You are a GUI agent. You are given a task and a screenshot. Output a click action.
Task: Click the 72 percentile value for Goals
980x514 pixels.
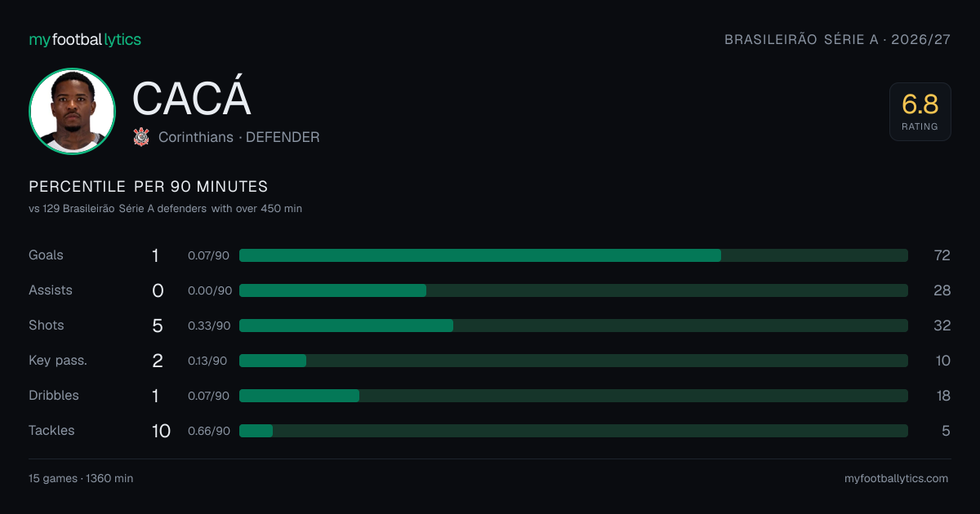pyautogui.click(x=942, y=255)
